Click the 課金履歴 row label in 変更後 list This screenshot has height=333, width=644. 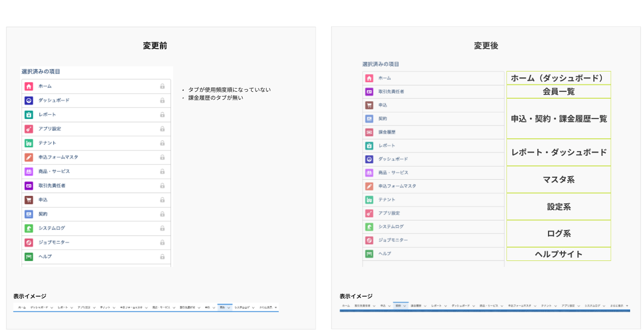tap(387, 132)
